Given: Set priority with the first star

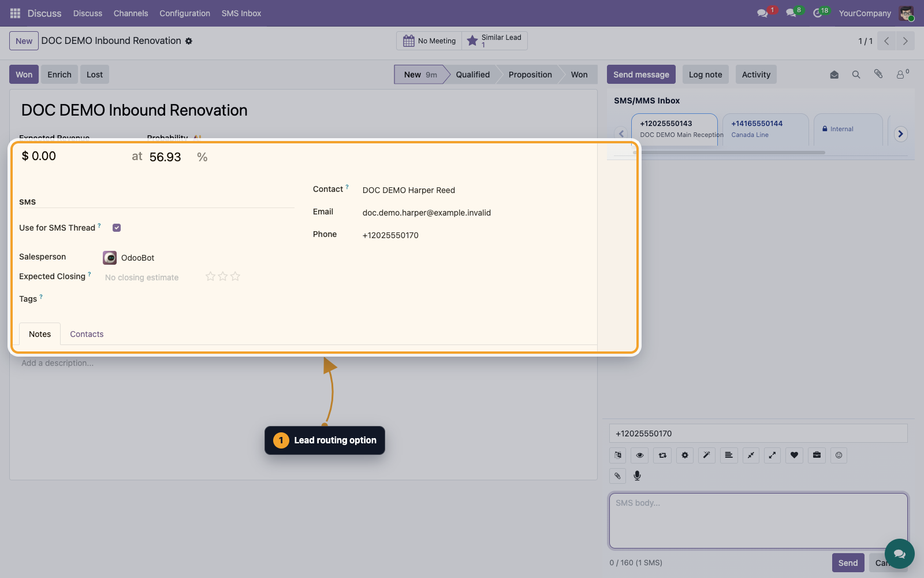Looking at the screenshot, I should coord(210,276).
